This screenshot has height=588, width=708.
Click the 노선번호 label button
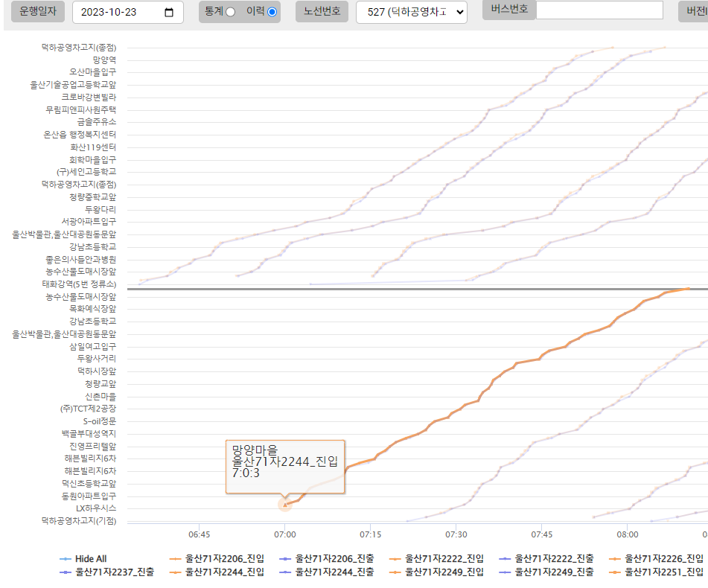(322, 12)
